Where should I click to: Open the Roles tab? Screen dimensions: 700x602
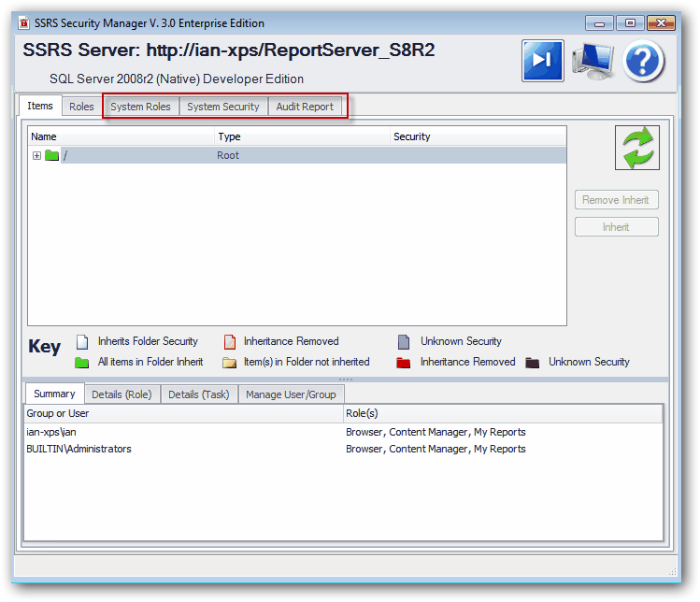81,107
